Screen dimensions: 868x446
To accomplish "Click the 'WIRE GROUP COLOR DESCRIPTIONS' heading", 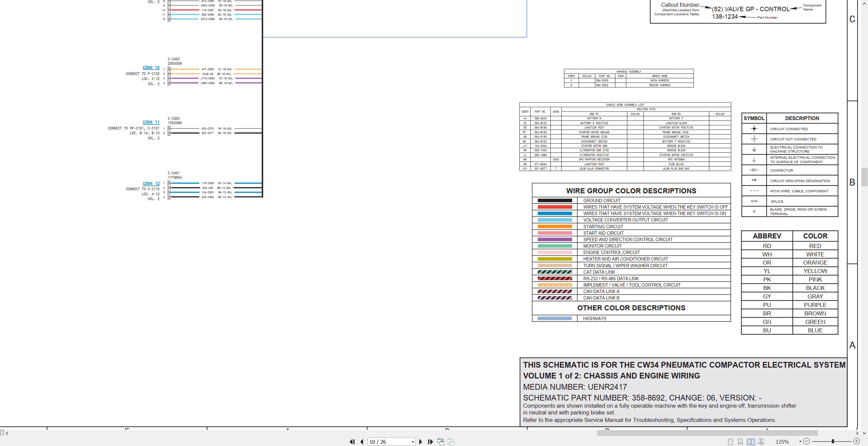I will (631, 191).
